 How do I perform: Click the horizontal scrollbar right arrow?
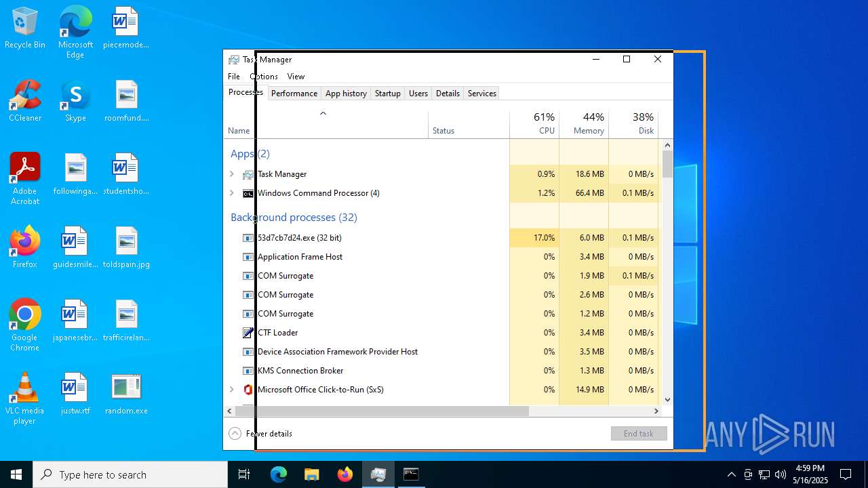coord(656,411)
